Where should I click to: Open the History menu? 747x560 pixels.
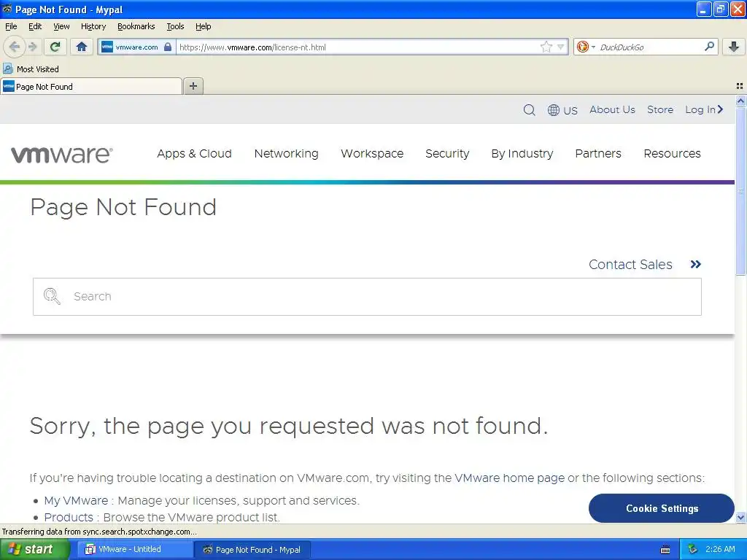point(93,26)
